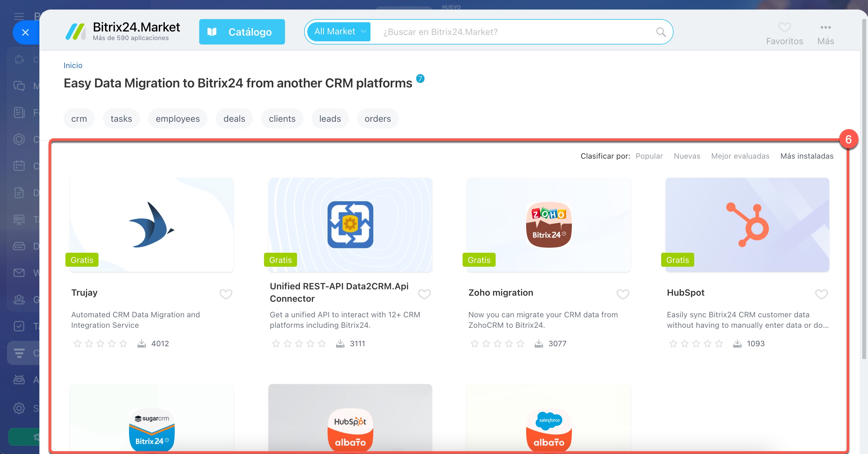The image size is (868, 454).
Task: Open Favoritos heart icon
Action: tap(784, 27)
